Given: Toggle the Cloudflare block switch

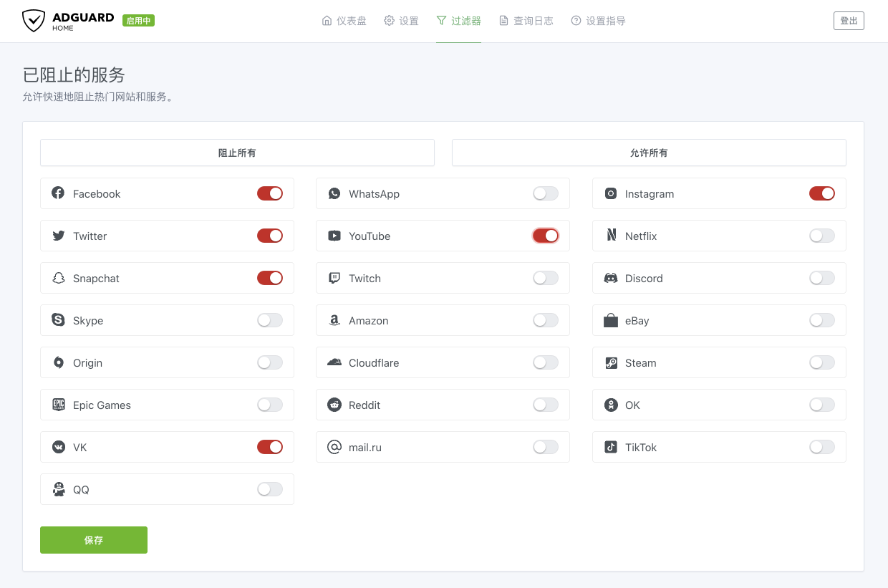Looking at the screenshot, I should (546, 362).
